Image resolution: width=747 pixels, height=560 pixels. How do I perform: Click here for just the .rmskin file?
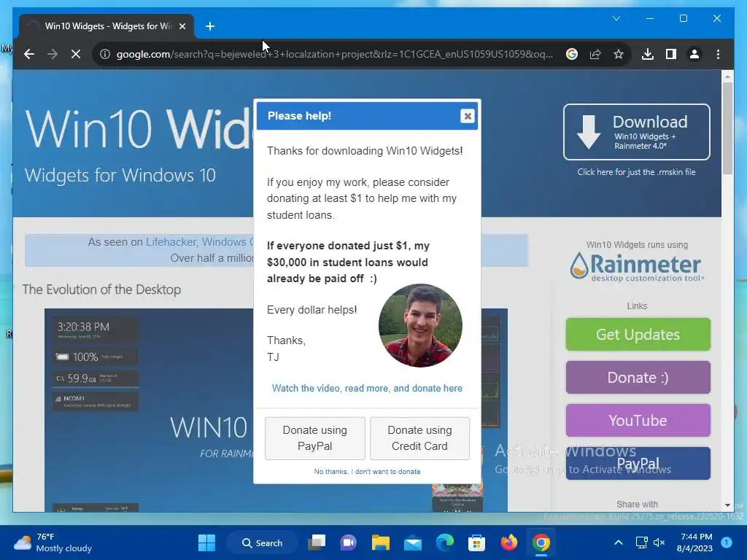tap(636, 172)
